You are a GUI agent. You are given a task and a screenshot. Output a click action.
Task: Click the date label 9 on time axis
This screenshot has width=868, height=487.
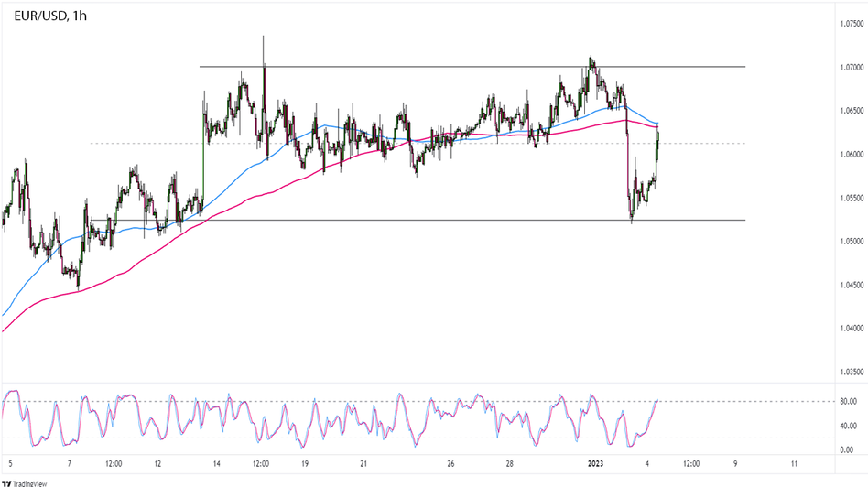(735, 464)
